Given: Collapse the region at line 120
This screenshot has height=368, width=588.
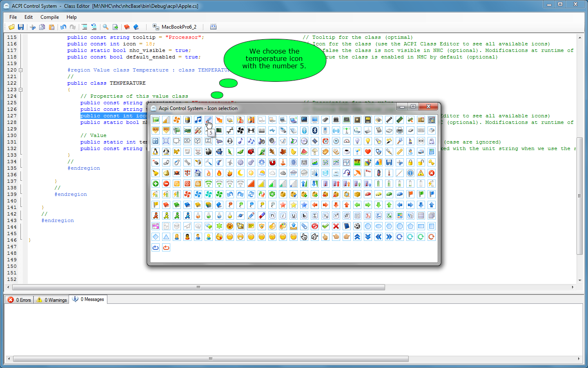Looking at the screenshot, I should pos(21,70).
